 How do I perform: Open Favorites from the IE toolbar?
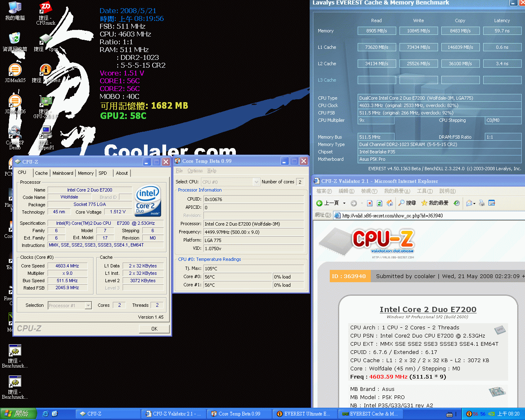click(x=434, y=203)
